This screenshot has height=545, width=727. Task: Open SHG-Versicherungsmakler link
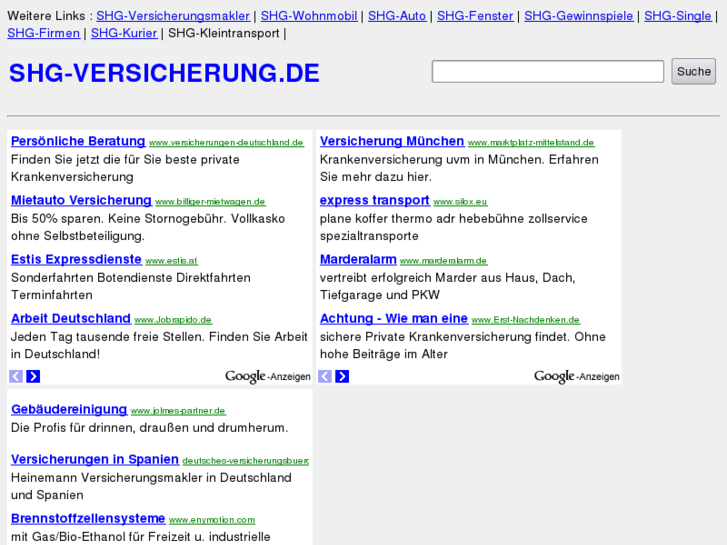[x=173, y=16]
